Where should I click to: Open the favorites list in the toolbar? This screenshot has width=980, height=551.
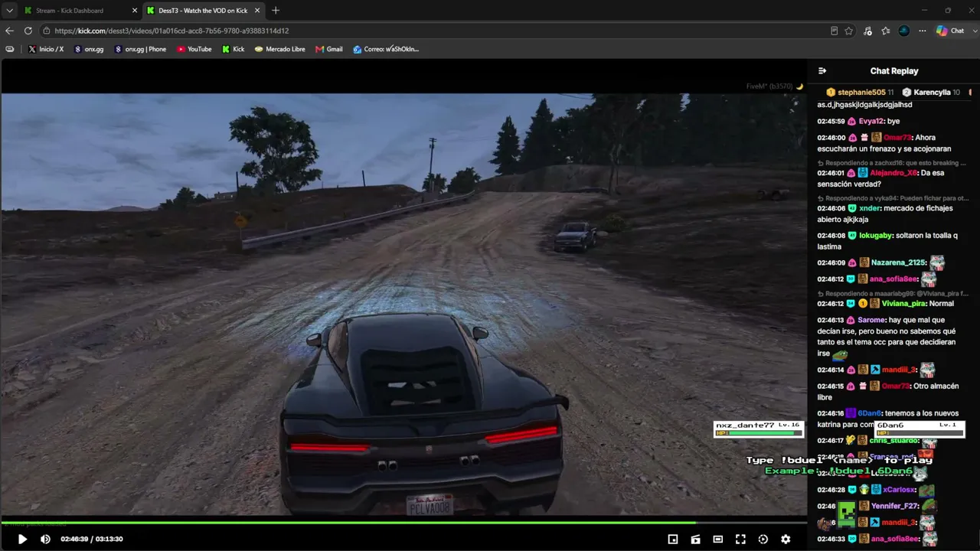click(x=886, y=31)
